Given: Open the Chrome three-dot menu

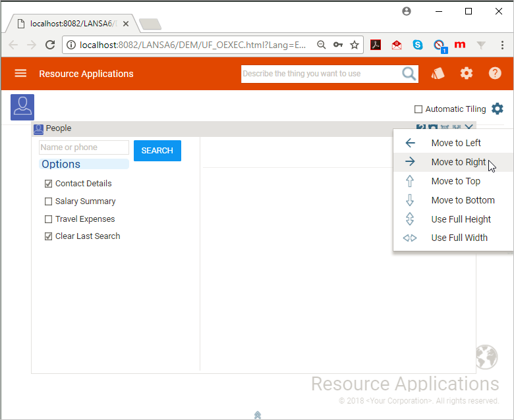Looking at the screenshot, I should (x=502, y=45).
